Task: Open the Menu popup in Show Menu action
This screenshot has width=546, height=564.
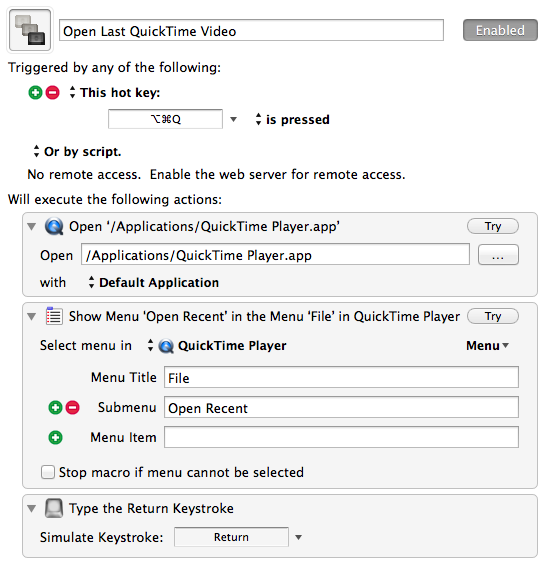Action: coord(488,346)
